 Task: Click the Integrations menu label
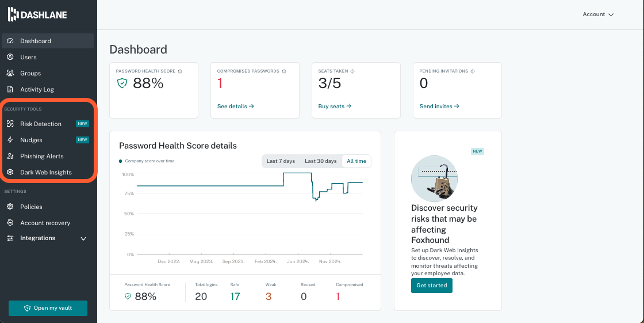38,238
